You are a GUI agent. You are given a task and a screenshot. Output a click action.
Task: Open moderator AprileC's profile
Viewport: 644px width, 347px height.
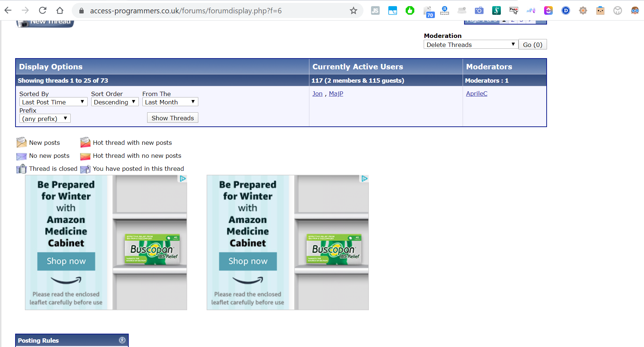(477, 94)
